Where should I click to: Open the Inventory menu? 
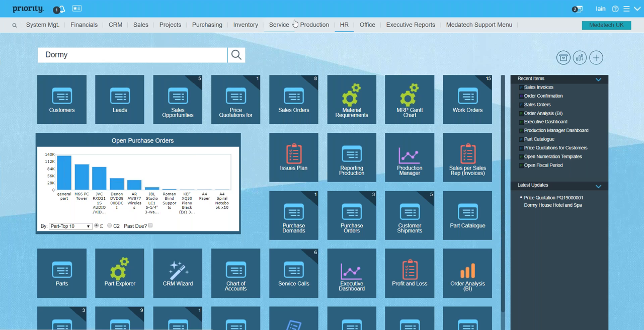pyautogui.click(x=246, y=25)
